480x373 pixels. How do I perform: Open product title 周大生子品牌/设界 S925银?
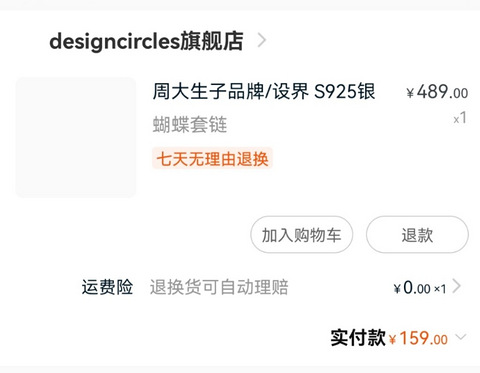coord(264,91)
